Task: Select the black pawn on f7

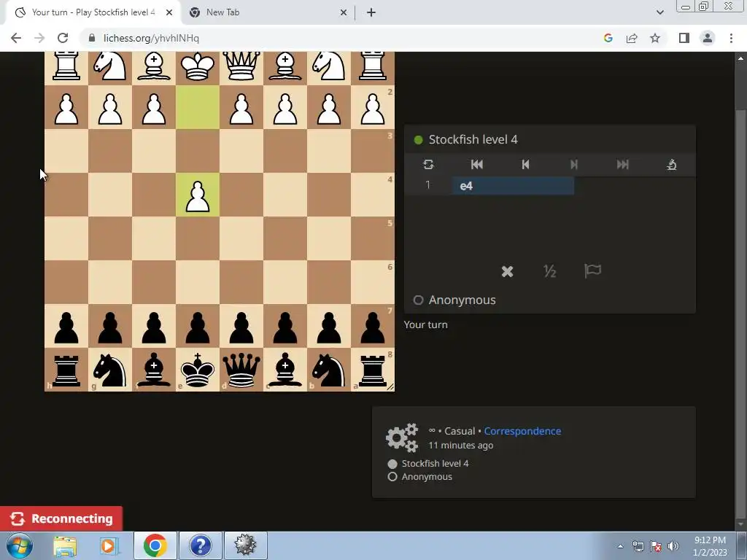Action: point(154,326)
